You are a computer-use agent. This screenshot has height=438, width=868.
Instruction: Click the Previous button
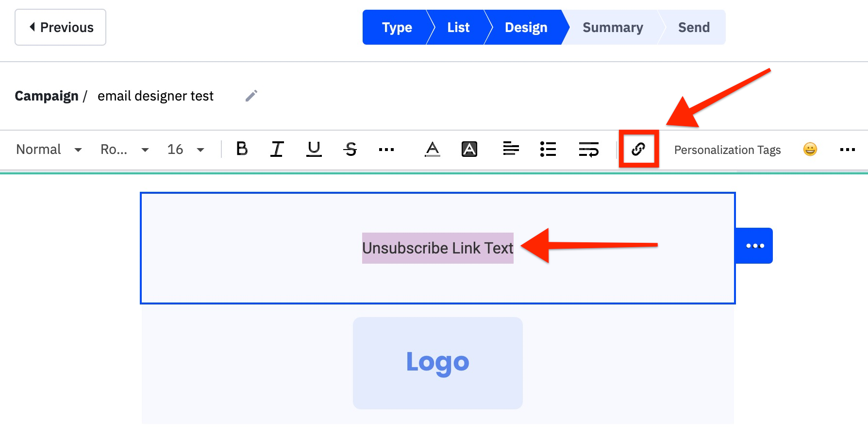click(60, 27)
